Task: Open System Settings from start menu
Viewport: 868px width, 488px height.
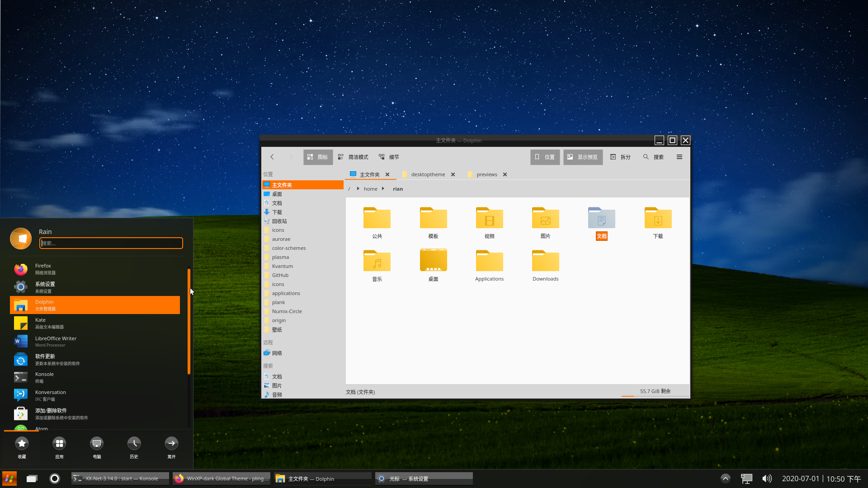Action: (95, 287)
